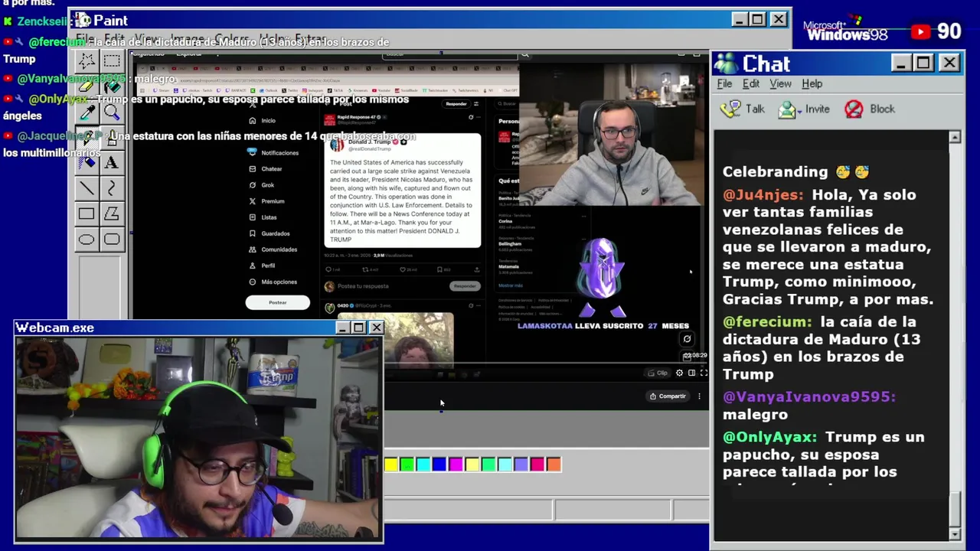
Task: Choose the Fill With Color bucket tool
Action: pos(112,86)
